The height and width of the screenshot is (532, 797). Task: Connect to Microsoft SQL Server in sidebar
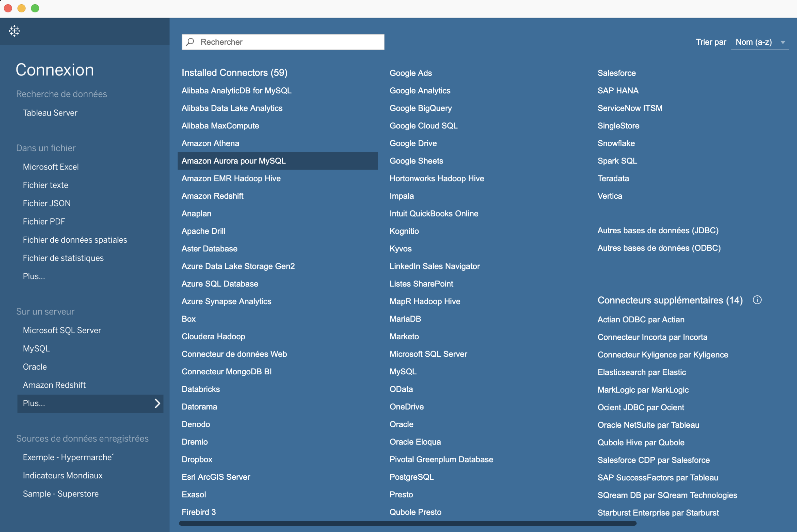62,330
